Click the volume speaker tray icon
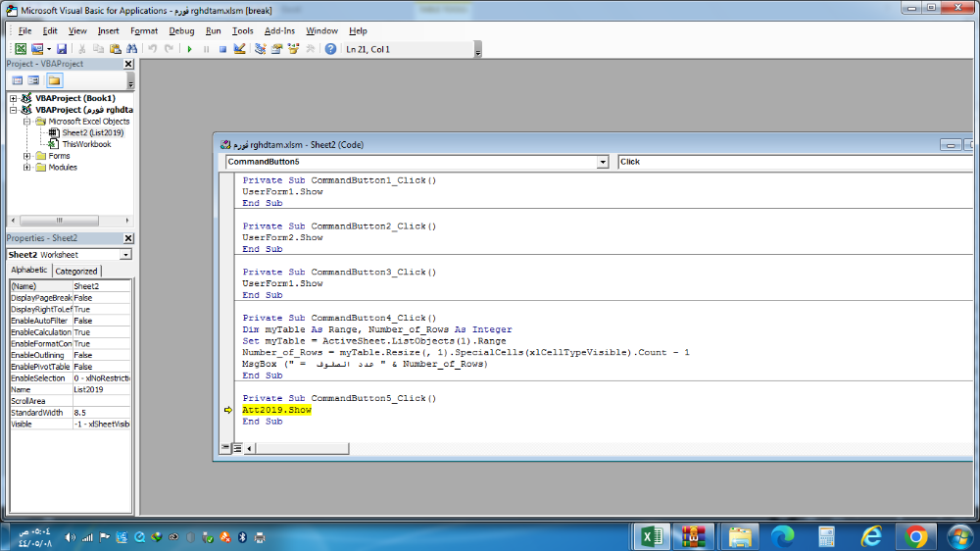 (x=70, y=537)
